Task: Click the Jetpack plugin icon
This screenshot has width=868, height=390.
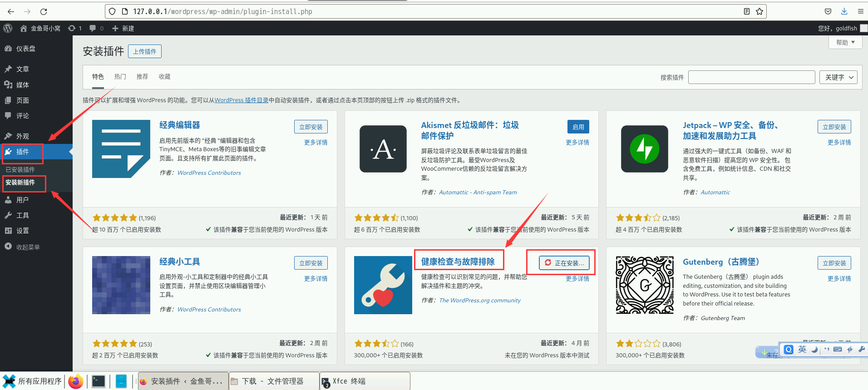Action: point(645,149)
